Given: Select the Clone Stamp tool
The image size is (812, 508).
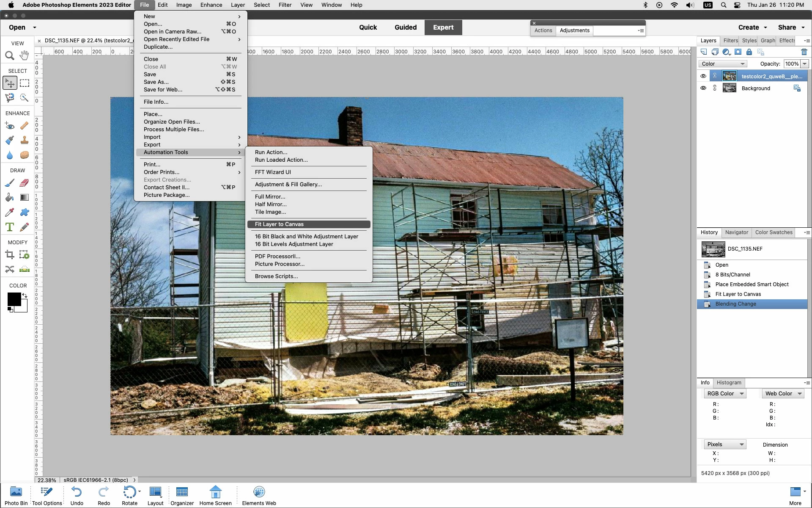Looking at the screenshot, I should [25, 140].
